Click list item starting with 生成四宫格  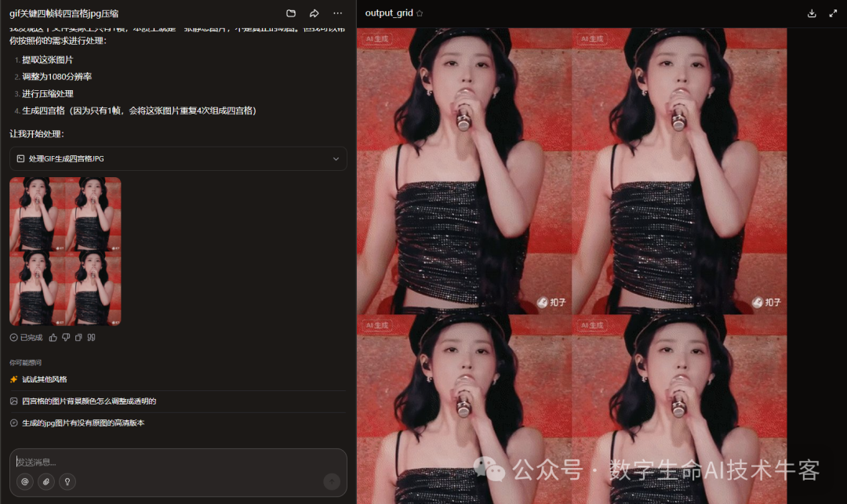click(x=140, y=111)
